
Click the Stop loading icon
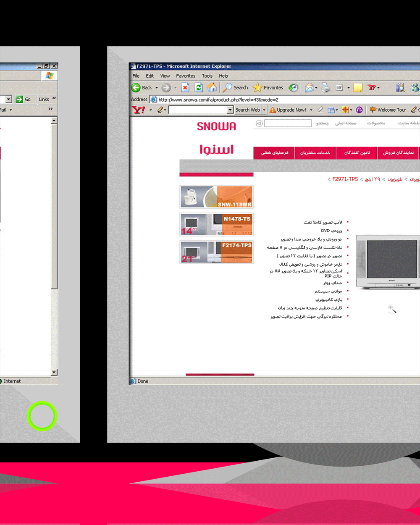tap(185, 87)
